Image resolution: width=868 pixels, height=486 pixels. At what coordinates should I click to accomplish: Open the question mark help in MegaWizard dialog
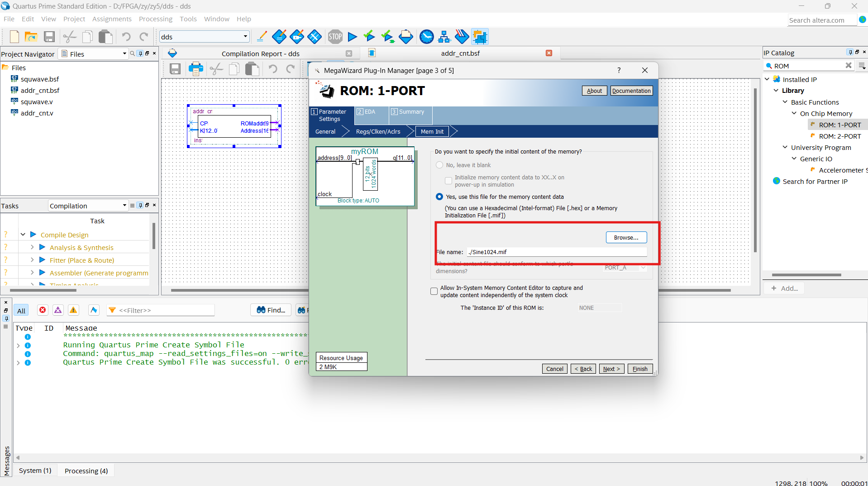coord(619,70)
